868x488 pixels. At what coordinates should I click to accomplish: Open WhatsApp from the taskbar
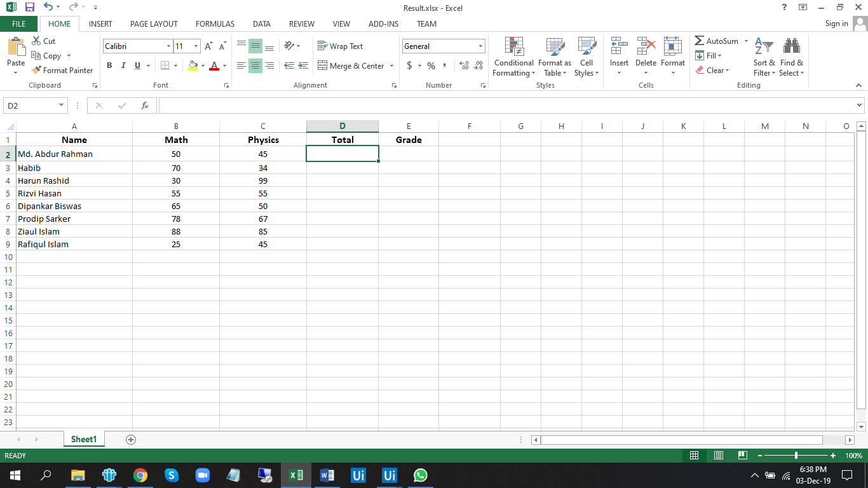[x=421, y=475]
